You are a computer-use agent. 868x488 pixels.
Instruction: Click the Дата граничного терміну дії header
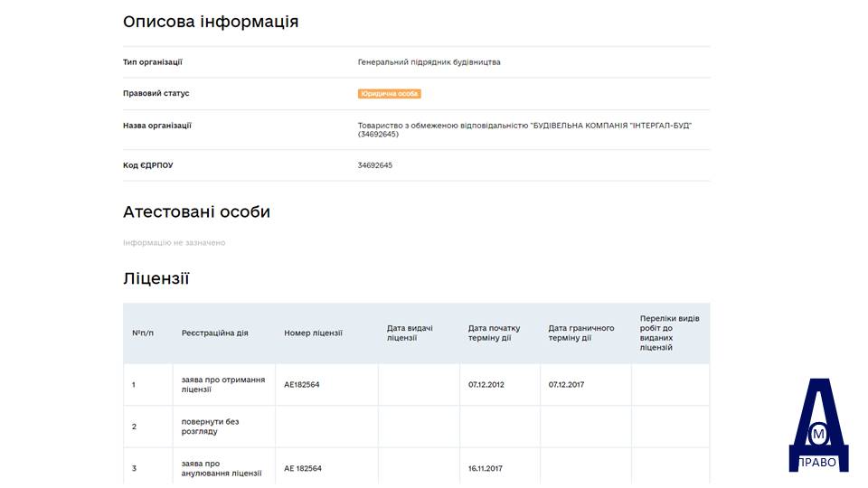[581, 333]
